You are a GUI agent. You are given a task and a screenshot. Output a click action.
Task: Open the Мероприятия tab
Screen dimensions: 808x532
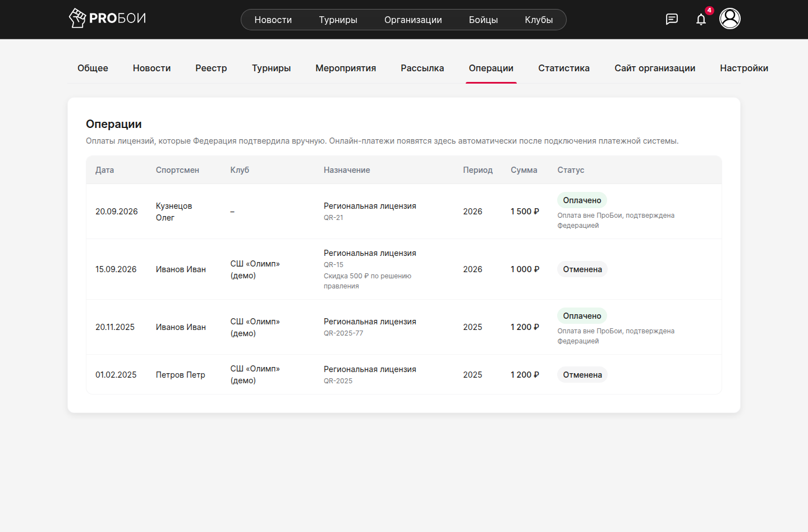coord(346,68)
